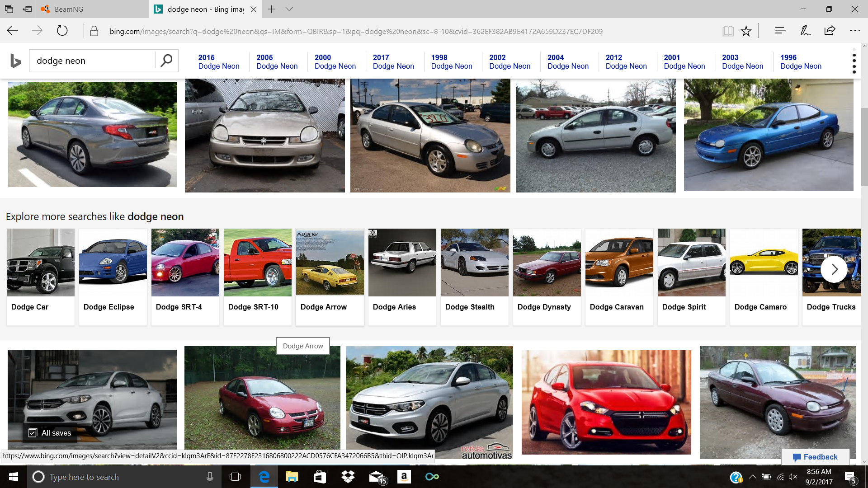Show tabs you've set aside icon
Image resolution: width=868 pixels, height=488 pixels.
tap(9, 9)
